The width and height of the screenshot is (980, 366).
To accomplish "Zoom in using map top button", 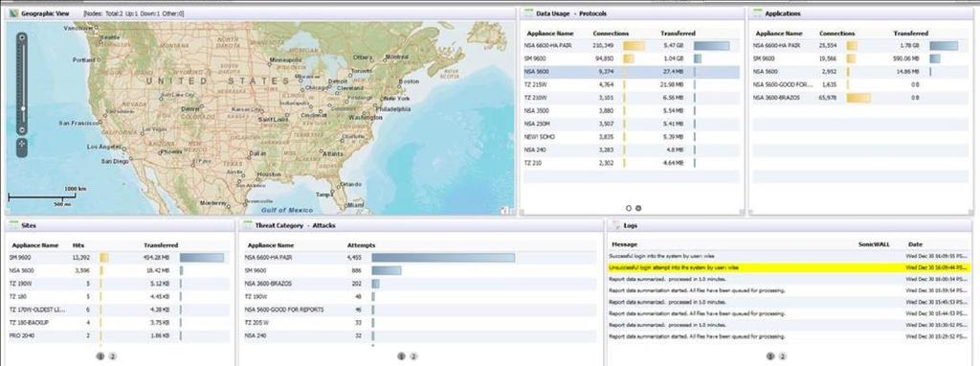I will (23, 37).
